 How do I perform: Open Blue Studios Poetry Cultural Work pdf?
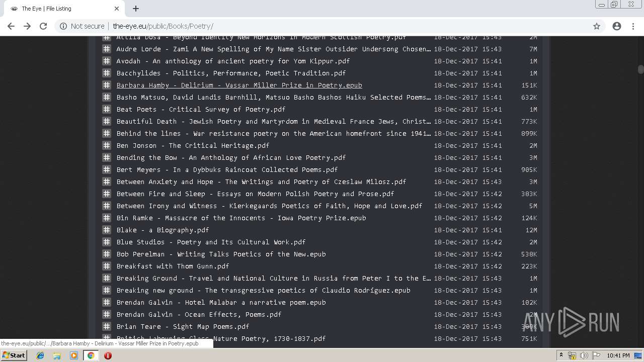[211, 242]
